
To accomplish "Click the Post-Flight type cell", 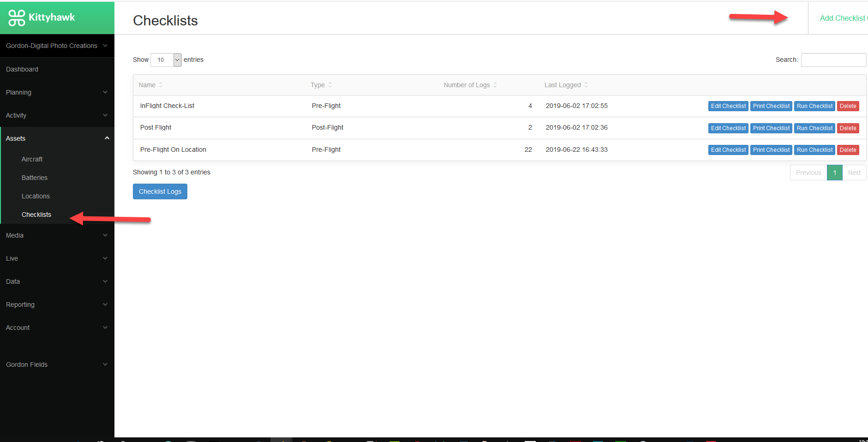I will tap(328, 127).
